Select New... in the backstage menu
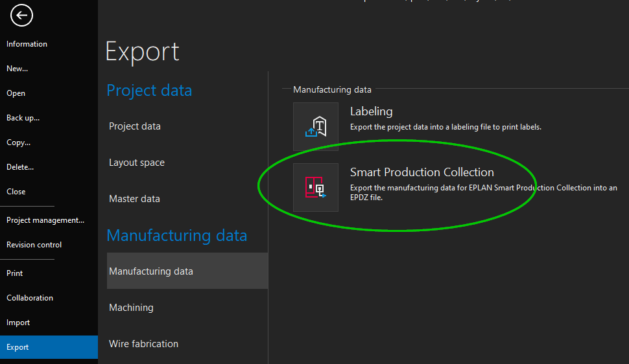This screenshot has height=364, width=629. (18, 69)
